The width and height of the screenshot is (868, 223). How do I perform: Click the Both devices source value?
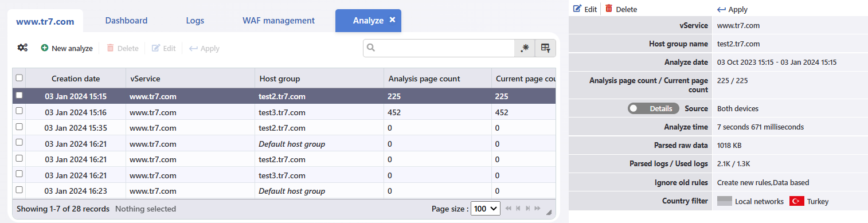[x=738, y=108]
